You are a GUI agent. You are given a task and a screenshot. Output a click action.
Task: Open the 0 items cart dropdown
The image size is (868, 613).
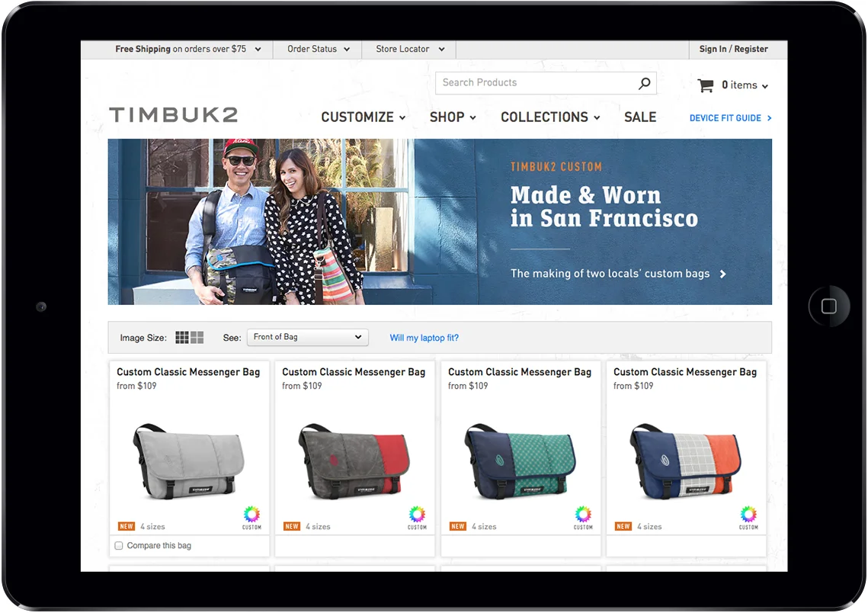(745, 85)
